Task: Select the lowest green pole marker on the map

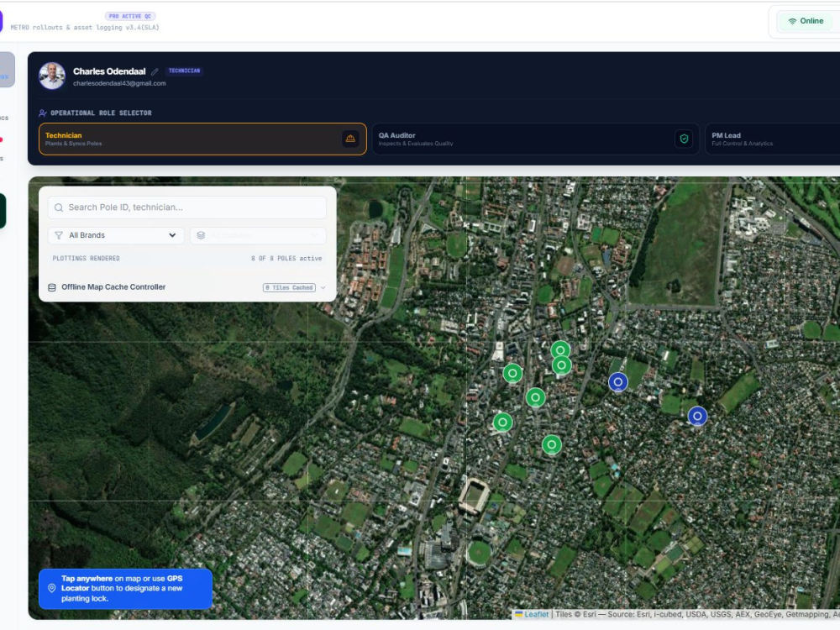Action: pos(551,444)
